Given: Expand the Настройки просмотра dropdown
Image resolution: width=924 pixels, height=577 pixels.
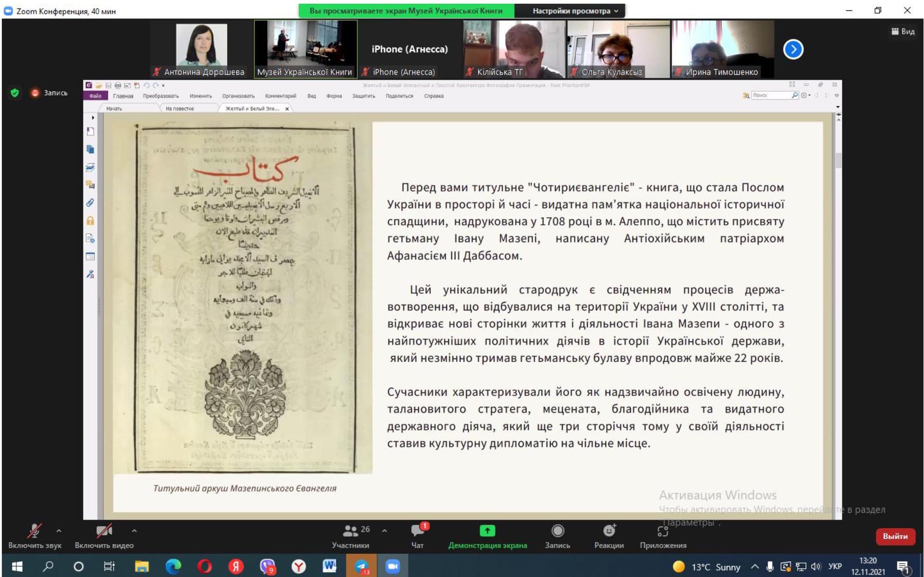Looking at the screenshot, I should (x=575, y=10).
